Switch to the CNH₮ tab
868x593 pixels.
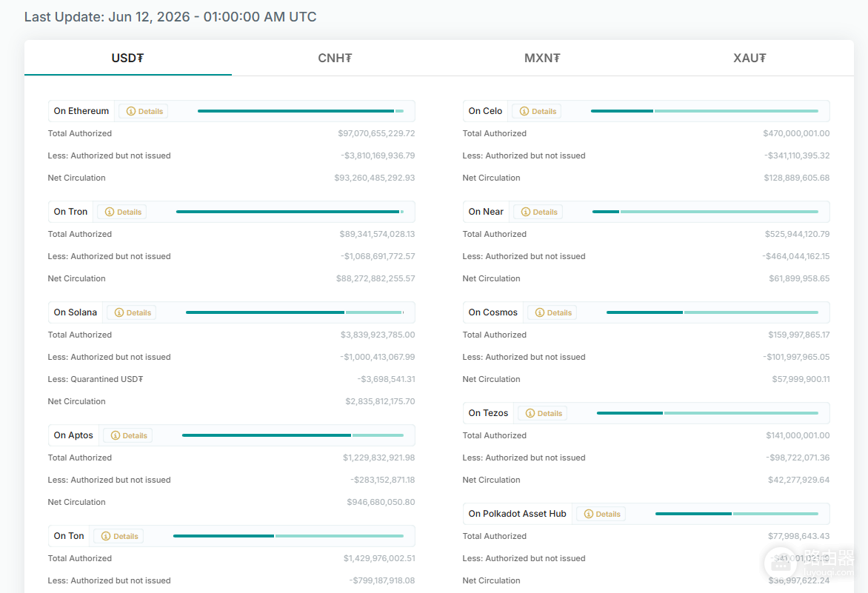point(335,58)
